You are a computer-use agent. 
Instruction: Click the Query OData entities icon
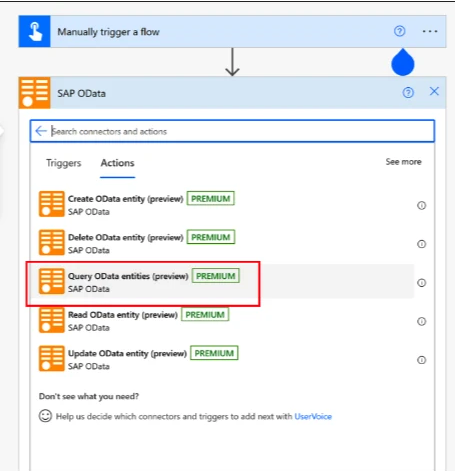pos(51,281)
